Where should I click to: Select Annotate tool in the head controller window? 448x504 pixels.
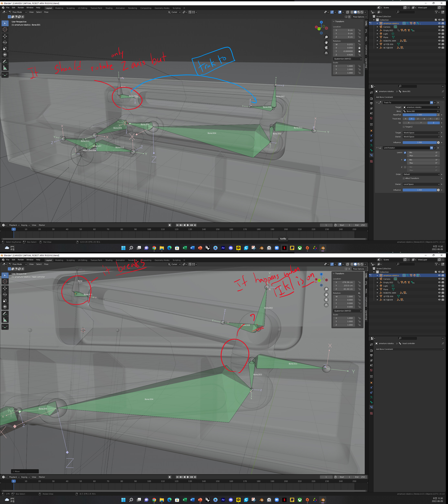[x=5, y=314]
